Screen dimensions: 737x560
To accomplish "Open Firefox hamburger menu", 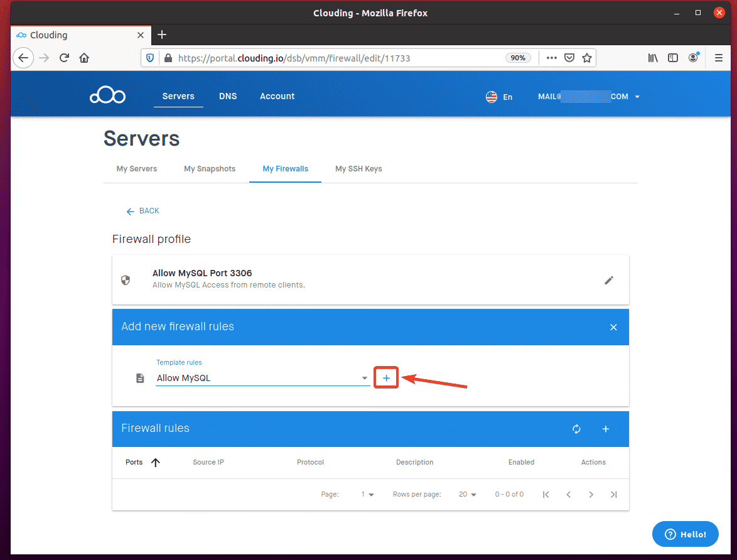I will point(719,58).
